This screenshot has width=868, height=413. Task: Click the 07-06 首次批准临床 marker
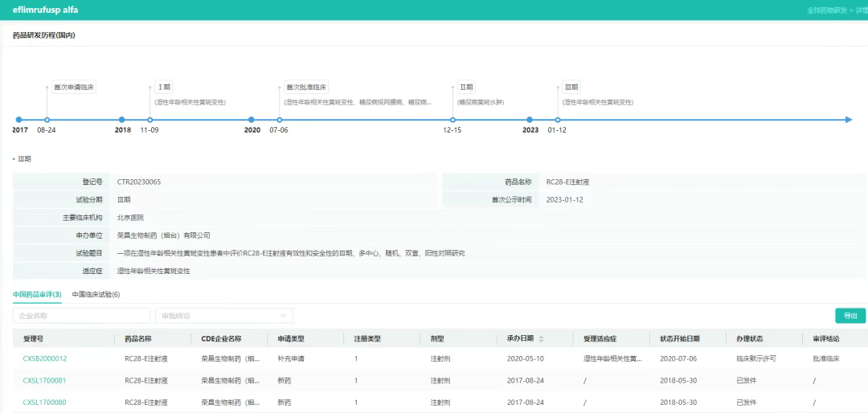tap(279, 120)
